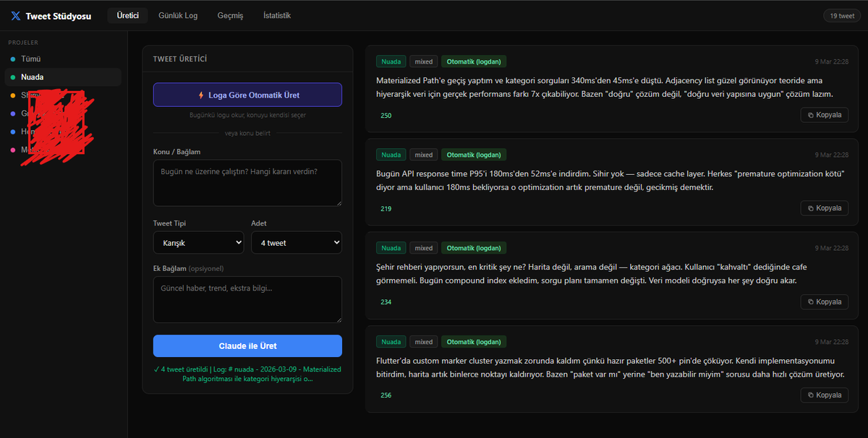Copy the Flutter custom marker tweet

click(x=824, y=395)
